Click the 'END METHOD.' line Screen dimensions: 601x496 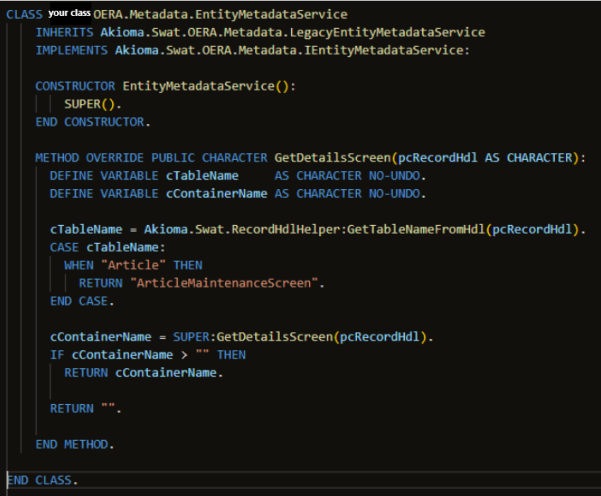tap(75, 445)
